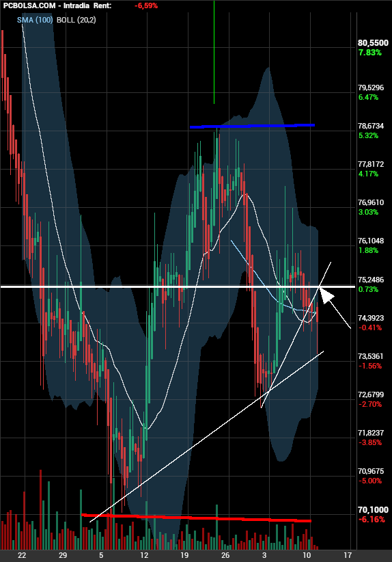392x562 pixels.
Task: Click the 70,1000 price label
Action: [x=373, y=509]
